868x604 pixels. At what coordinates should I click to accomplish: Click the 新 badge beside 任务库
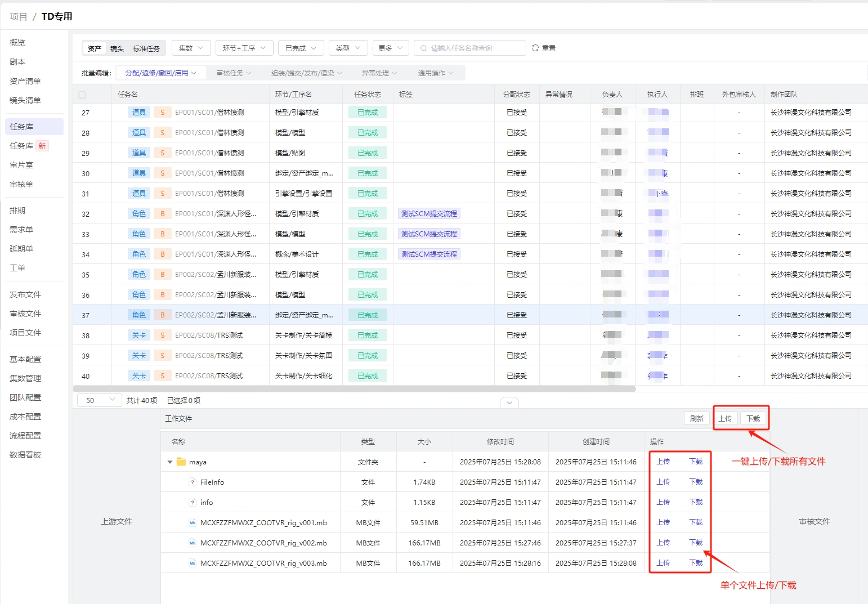tap(42, 146)
